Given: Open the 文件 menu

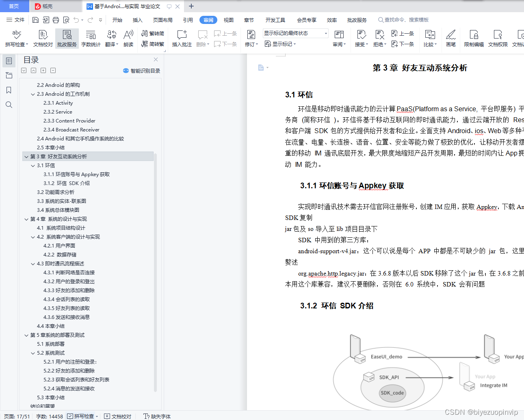Looking at the screenshot, I should pos(16,20).
